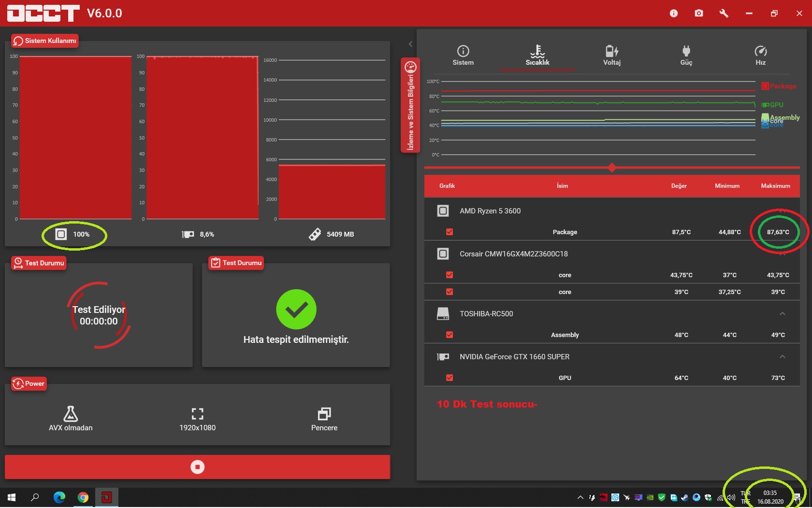Open the Wi-Fi network tray icon
The image size is (812, 508).
721,497
